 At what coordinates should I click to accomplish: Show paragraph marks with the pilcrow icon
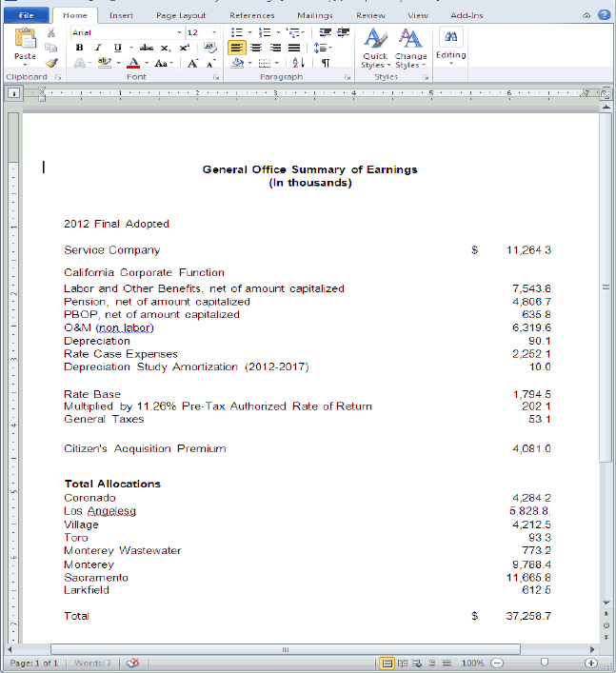tap(325, 63)
